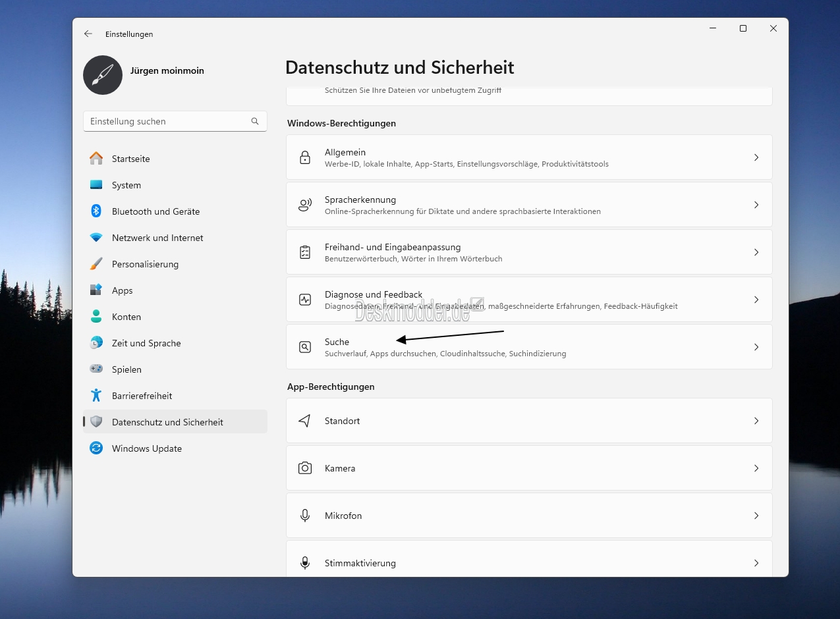This screenshot has height=619, width=840.
Task: Click the lock icon next to Allgemein
Action: (305, 157)
